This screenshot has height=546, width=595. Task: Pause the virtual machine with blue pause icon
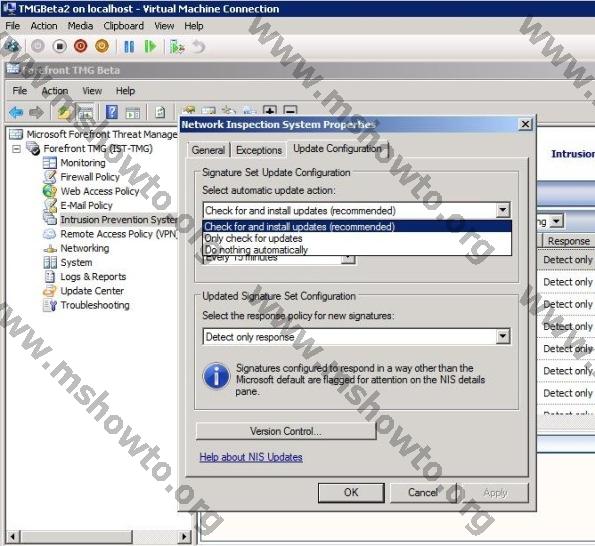pyautogui.click(x=129, y=47)
